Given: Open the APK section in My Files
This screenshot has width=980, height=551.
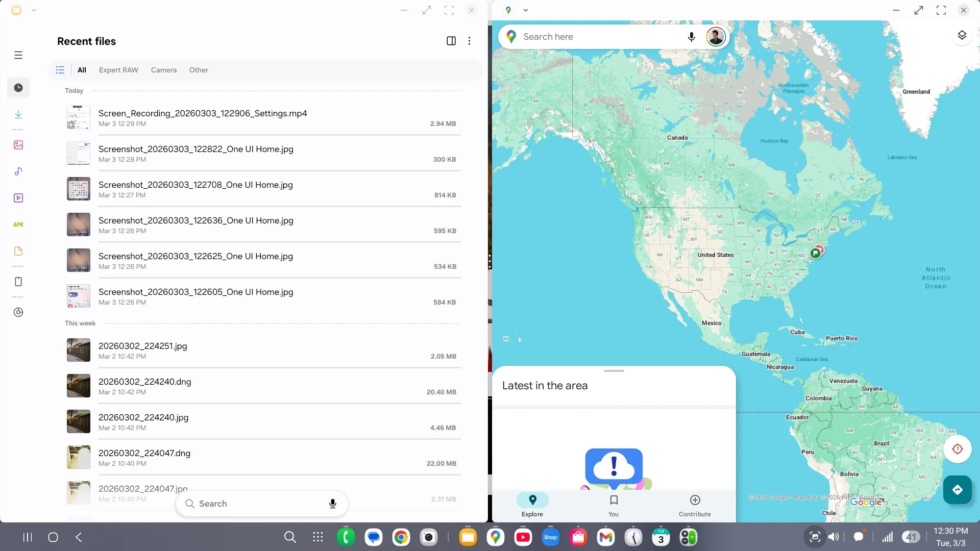Looking at the screenshot, I should (x=18, y=224).
